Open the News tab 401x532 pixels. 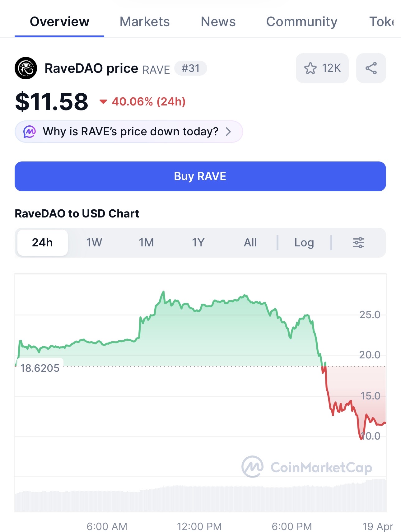coord(218,22)
